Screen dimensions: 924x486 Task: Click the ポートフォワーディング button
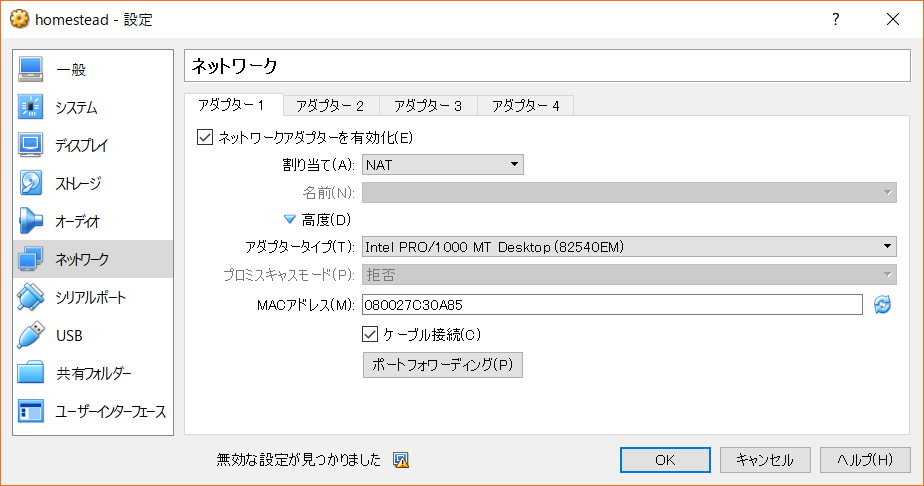(443, 365)
